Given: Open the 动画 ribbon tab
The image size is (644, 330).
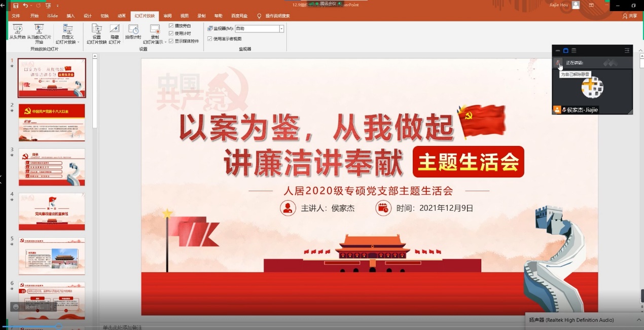Looking at the screenshot, I should 121,16.
